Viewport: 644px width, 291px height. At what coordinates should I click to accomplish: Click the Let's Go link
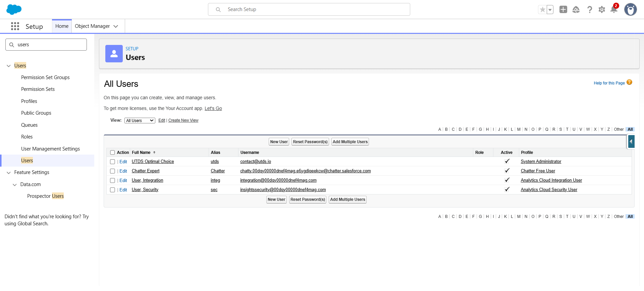tap(213, 108)
